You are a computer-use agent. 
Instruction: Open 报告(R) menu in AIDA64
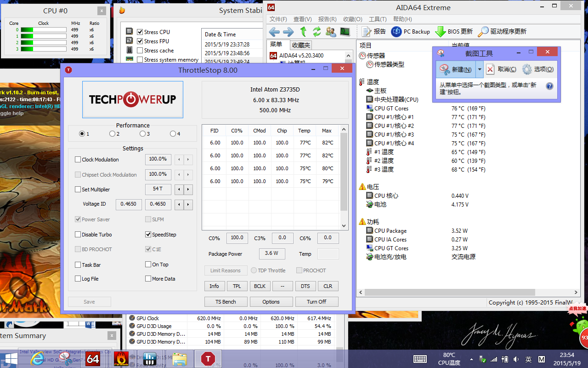[x=327, y=19]
